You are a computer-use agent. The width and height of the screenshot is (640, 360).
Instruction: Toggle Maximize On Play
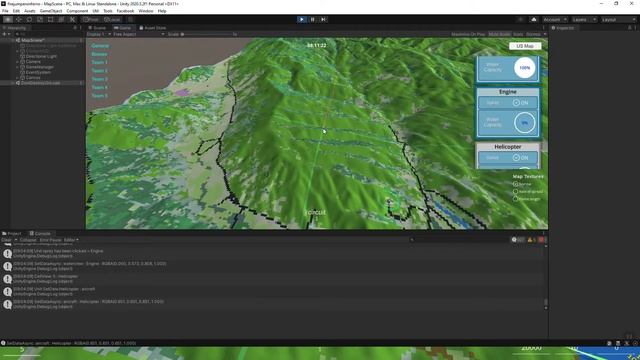(468, 34)
